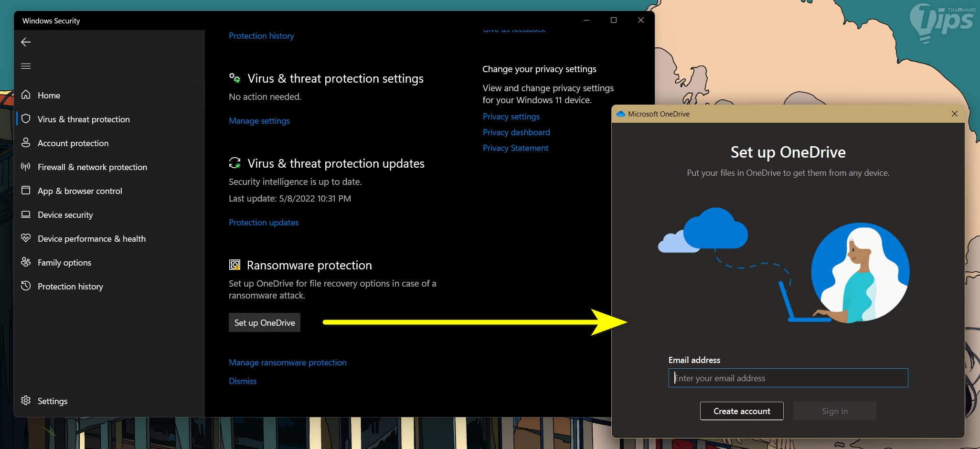Screen dimensions: 980x449
Task: Click the Account protection person icon
Action: pos(26,143)
